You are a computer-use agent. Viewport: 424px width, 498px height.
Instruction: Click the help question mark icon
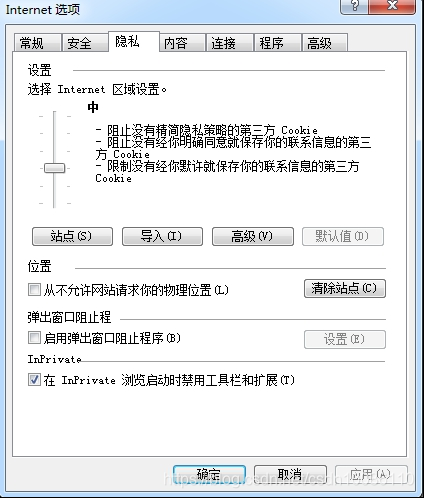tap(354, 7)
